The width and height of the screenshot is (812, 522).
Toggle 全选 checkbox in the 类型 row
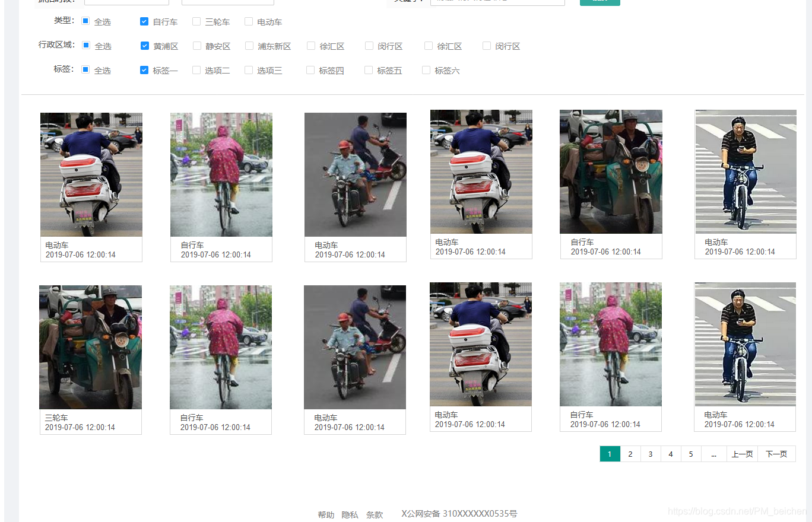tap(85, 21)
